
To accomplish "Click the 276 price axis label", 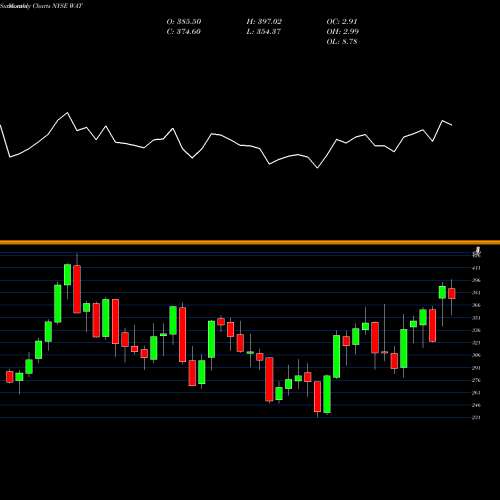I will click(x=476, y=380).
